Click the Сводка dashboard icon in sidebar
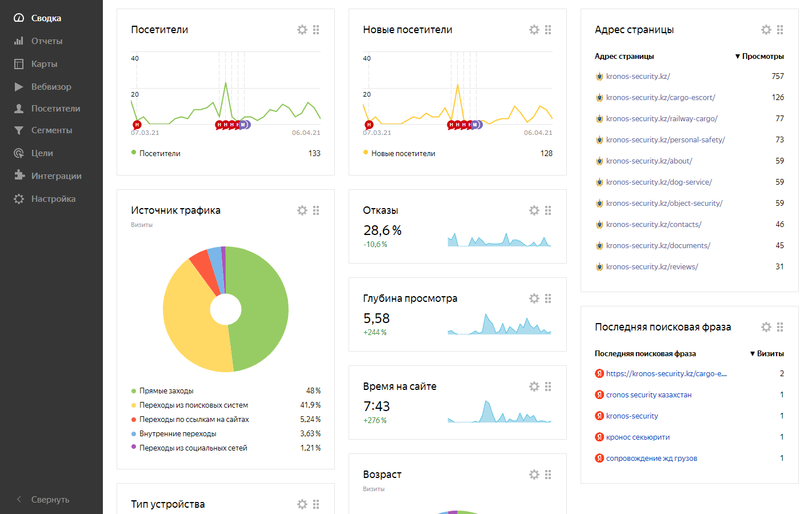The image size is (812, 514). coord(19,18)
